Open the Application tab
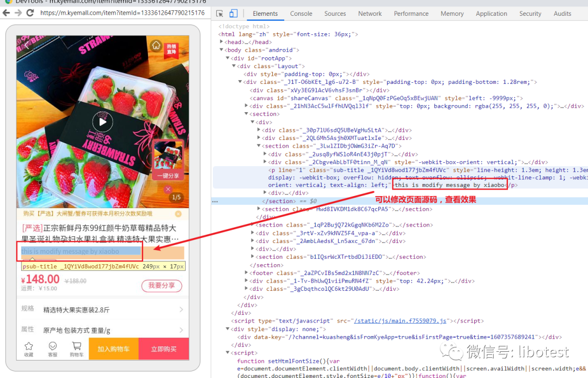 pos(491,14)
